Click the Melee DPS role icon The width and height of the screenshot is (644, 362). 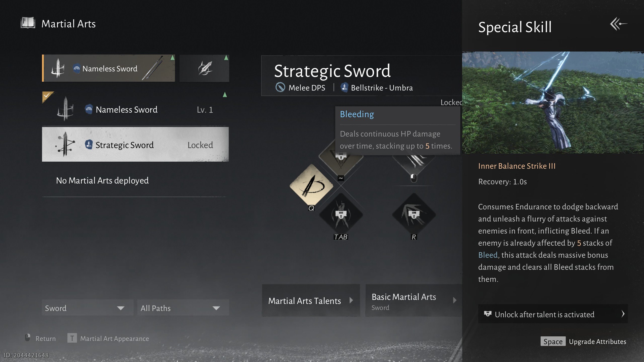[280, 87]
